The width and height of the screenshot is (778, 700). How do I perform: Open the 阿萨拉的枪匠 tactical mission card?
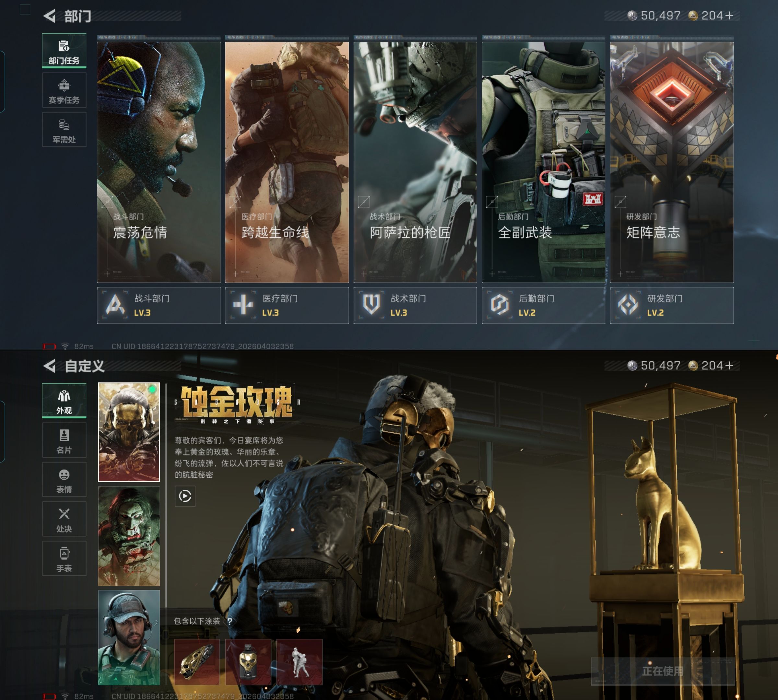(415, 161)
